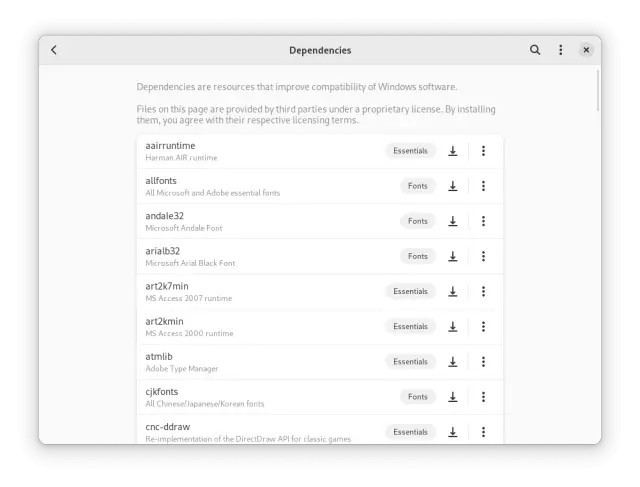Install arialb32 using its download icon

point(452,256)
